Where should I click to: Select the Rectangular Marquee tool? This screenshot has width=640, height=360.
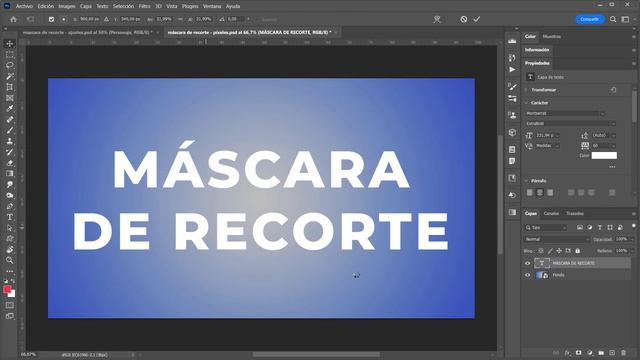click(x=10, y=55)
